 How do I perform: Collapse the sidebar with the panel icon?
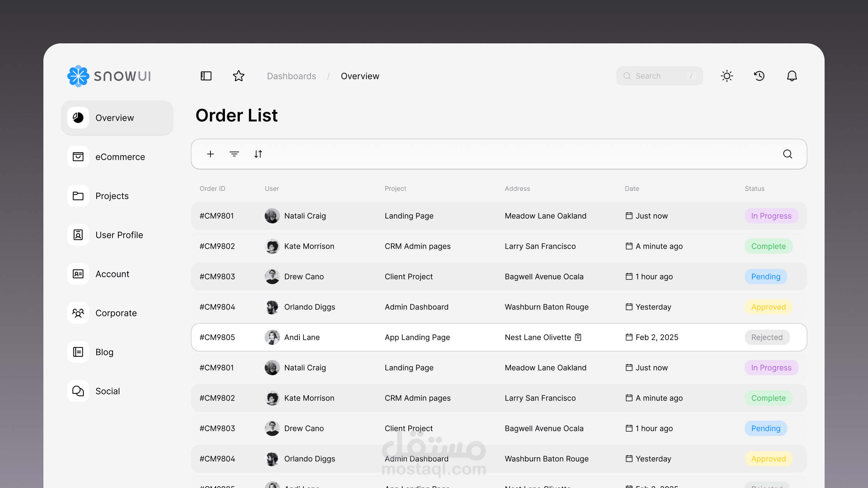click(206, 76)
